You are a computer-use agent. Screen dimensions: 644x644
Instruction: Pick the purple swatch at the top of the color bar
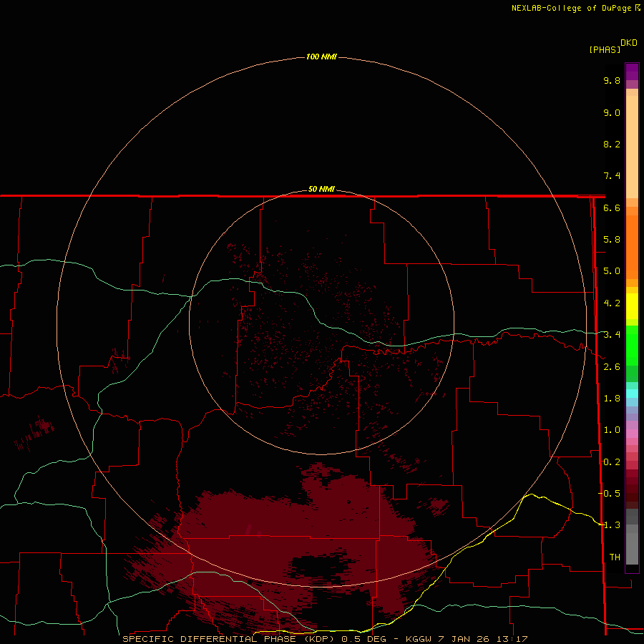click(632, 72)
